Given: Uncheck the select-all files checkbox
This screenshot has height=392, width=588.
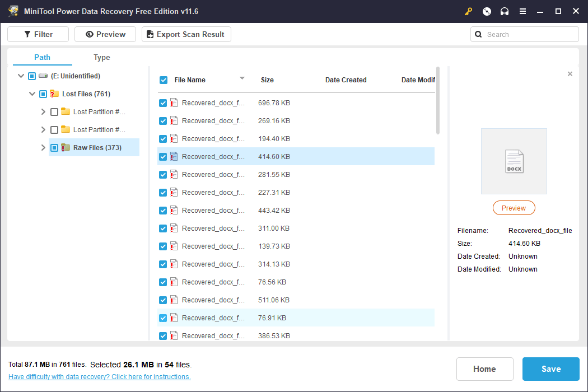Looking at the screenshot, I should click(x=164, y=80).
